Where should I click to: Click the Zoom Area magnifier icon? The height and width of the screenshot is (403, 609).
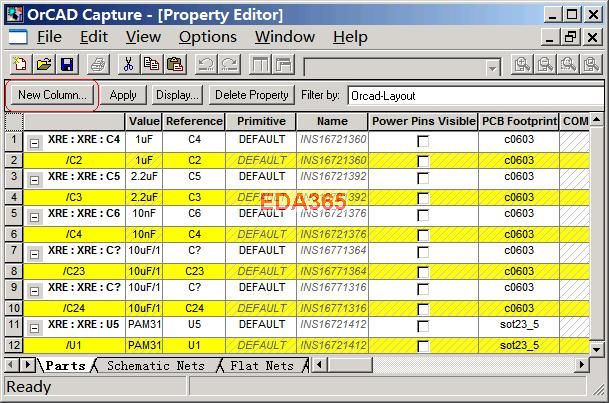(x=568, y=64)
